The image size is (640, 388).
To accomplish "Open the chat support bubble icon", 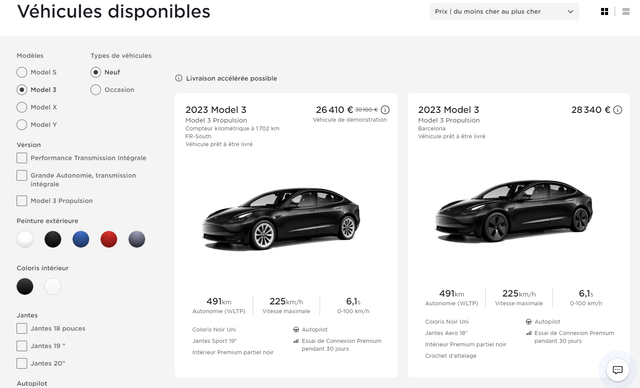I will click(x=617, y=370).
